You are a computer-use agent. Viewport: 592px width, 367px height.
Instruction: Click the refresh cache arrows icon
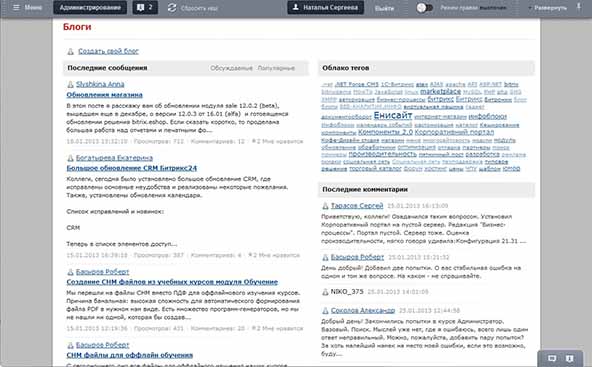point(172,8)
